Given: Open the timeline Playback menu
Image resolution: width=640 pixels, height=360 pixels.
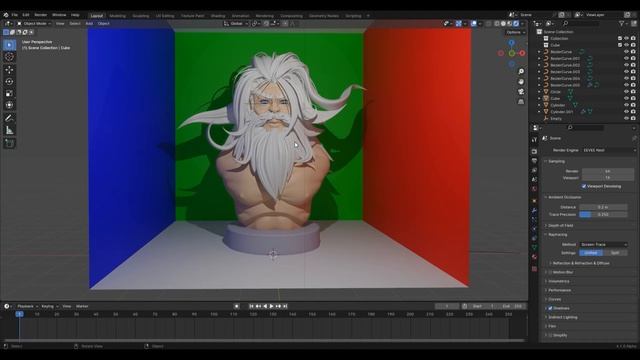Looking at the screenshot, I should pos(27,306).
